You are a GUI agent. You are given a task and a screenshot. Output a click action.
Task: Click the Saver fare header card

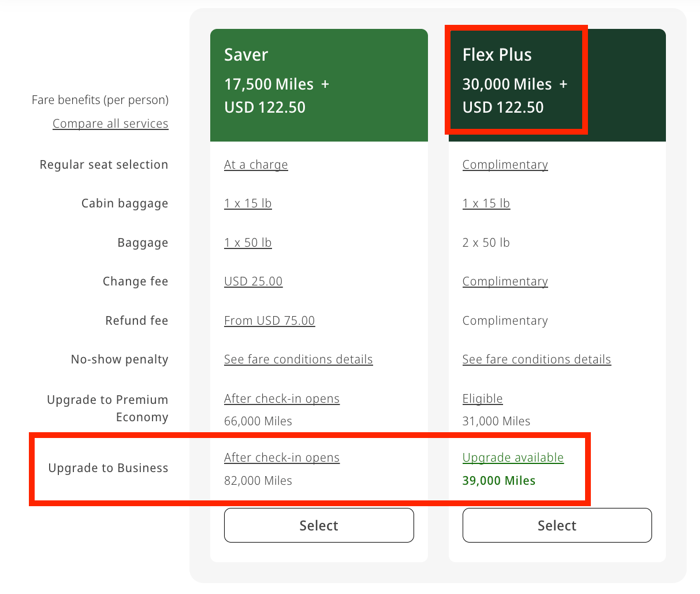coord(319,85)
